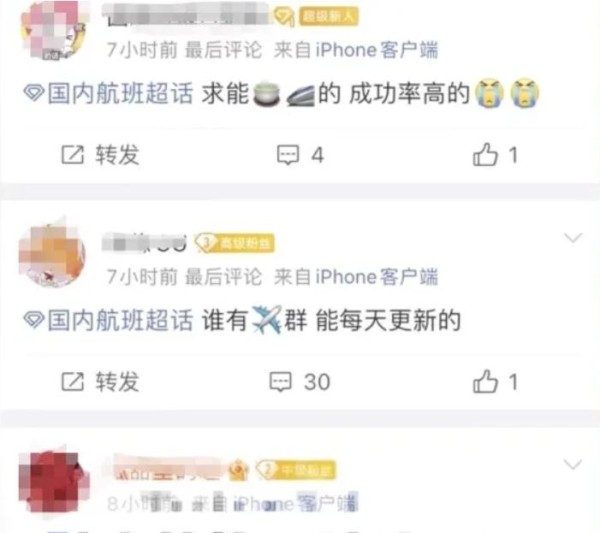The image size is (600, 533).
Task: Like the first post via thumbs-up
Action: click(x=485, y=154)
